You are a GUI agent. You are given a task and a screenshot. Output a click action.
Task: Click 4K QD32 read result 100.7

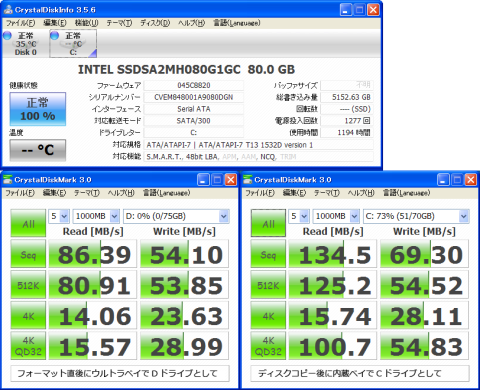(333, 346)
